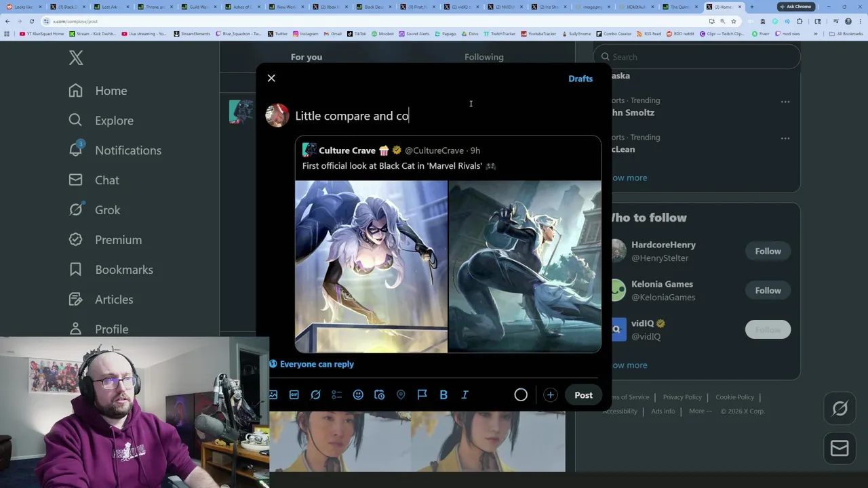
Task: Open Grok from sidebar
Action: pos(94,210)
